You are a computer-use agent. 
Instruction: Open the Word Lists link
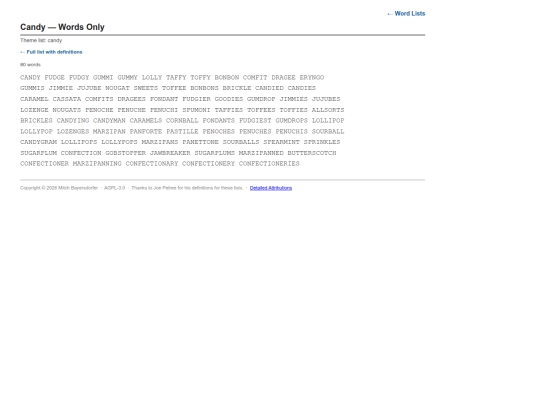406,13
